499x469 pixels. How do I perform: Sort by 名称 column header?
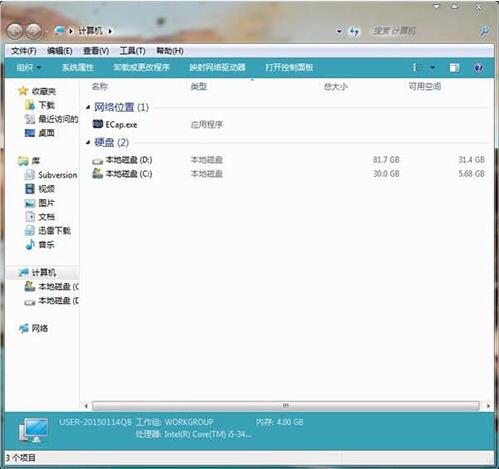[x=100, y=87]
